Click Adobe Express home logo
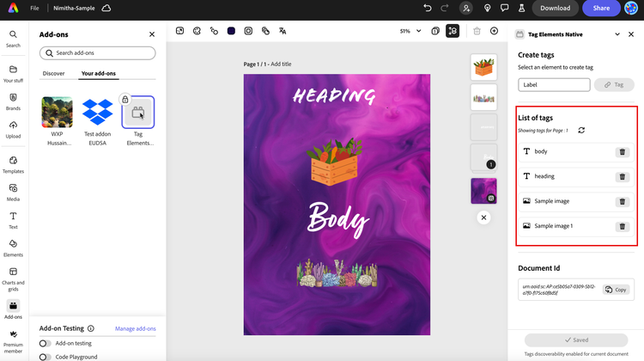The height and width of the screenshot is (361, 644). point(13,8)
